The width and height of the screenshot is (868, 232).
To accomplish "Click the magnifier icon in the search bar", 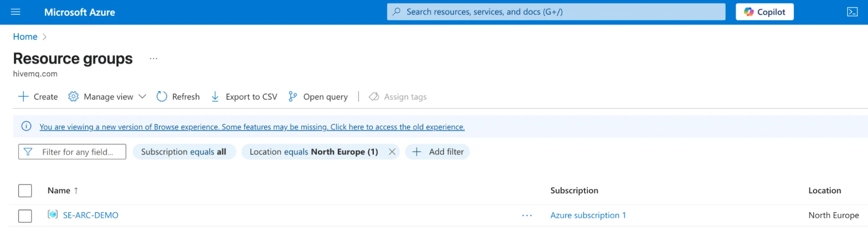I will tap(396, 12).
